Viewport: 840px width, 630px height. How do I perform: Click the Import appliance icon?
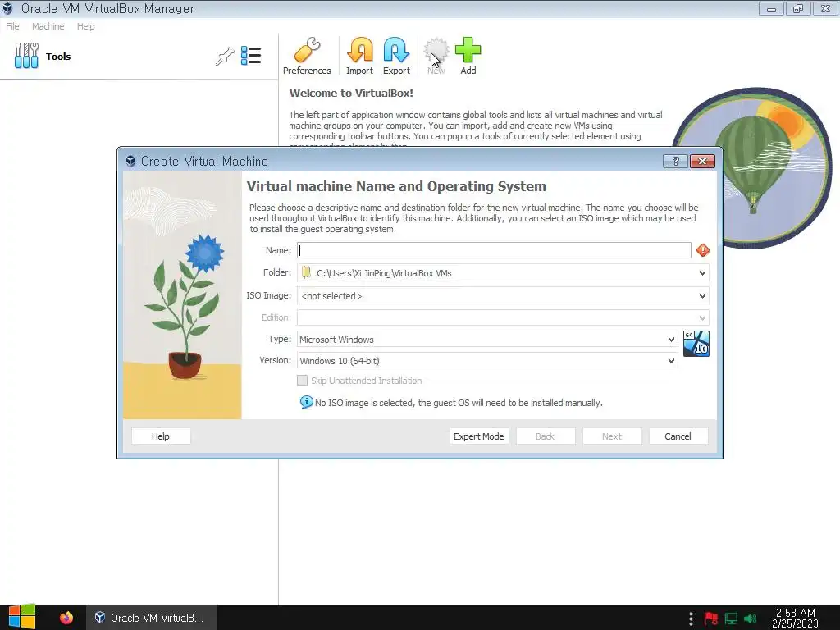[359, 50]
